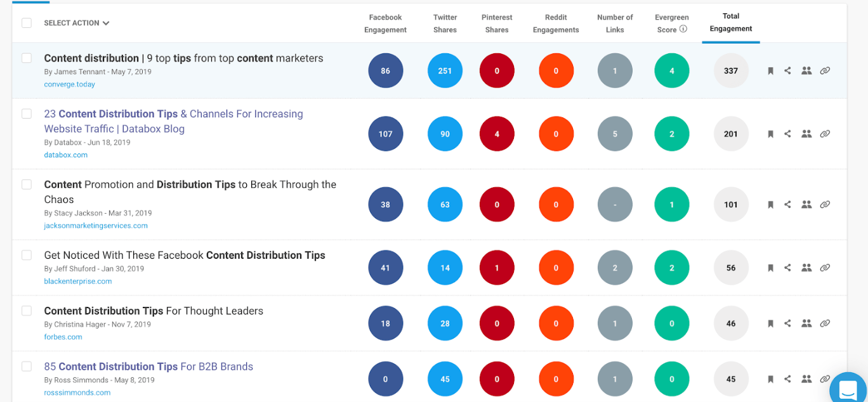Visit the jacksonmarketingservices.com domain link
The image size is (868, 402).
pos(96,226)
